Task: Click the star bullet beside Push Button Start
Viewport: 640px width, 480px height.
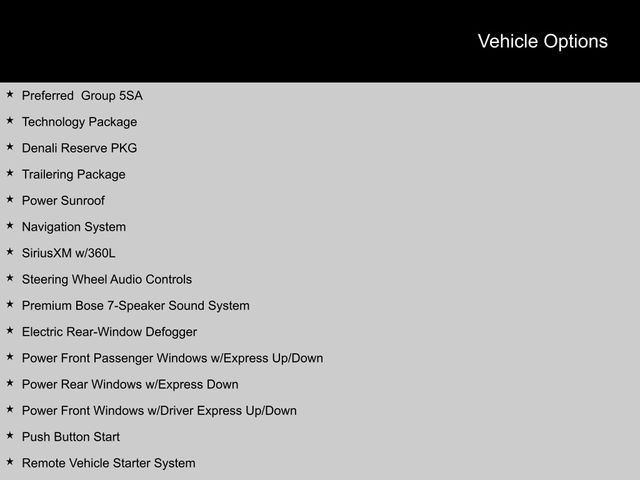Action: pyautogui.click(x=9, y=436)
